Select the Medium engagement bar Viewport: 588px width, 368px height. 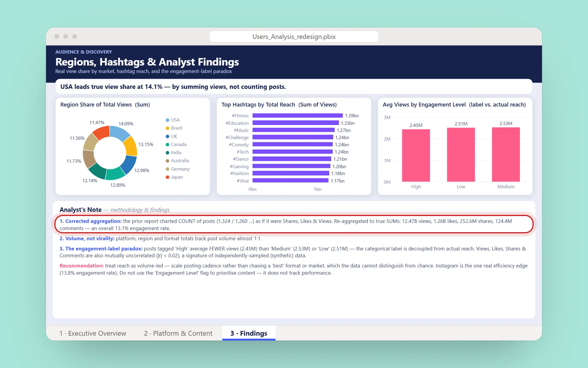(506, 154)
